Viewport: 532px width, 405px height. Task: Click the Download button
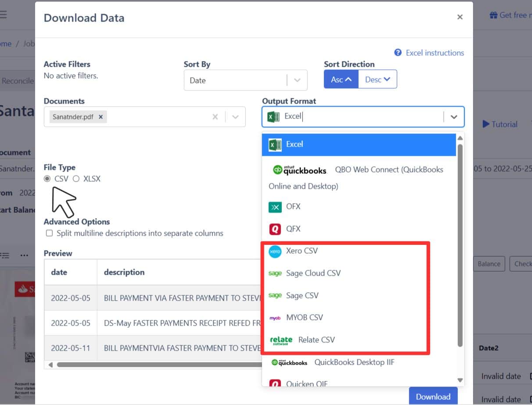(433, 396)
